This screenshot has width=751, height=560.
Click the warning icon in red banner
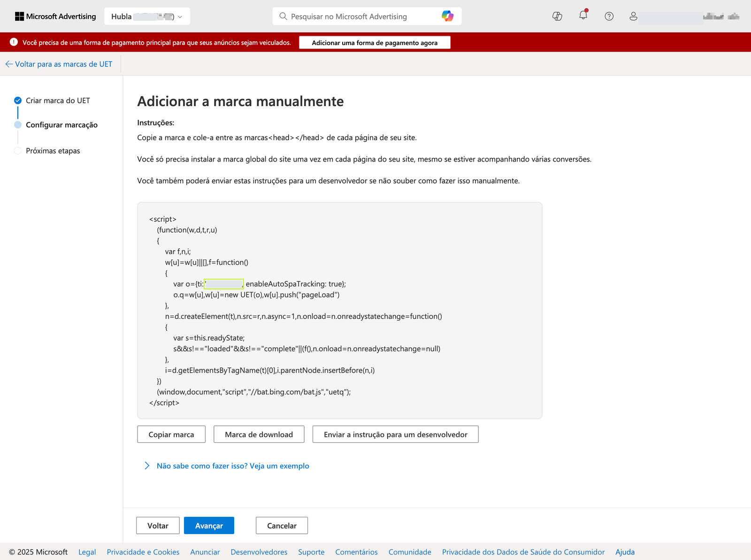[x=14, y=42]
